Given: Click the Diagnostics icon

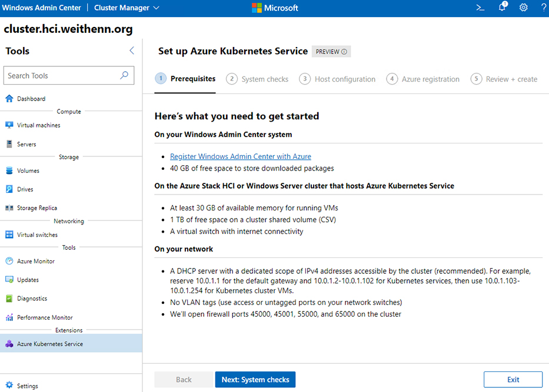Looking at the screenshot, I should coord(9,299).
